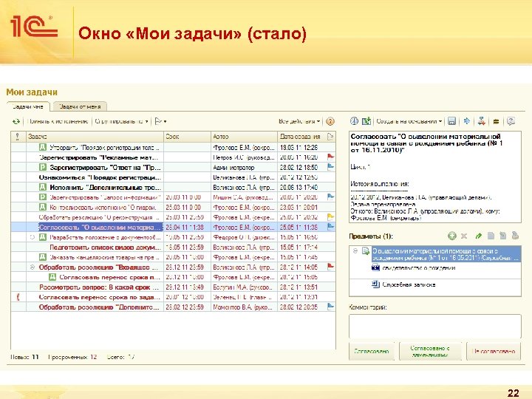Select Рассмотреть вопрос: В какой срок row
The image size is (532, 399).
click(x=173, y=287)
